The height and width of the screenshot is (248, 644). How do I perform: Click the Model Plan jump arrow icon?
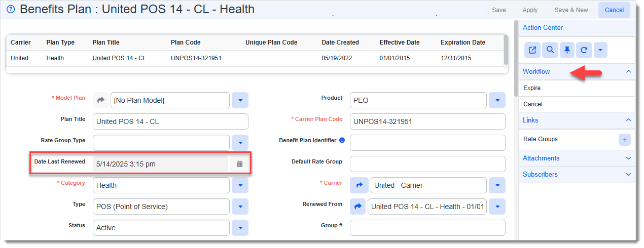tap(100, 100)
